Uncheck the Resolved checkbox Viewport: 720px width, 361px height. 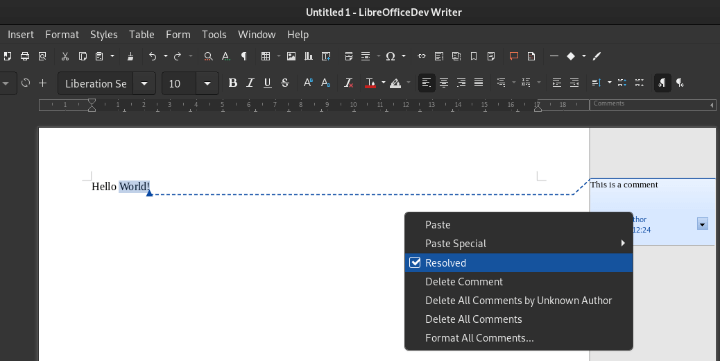pos(415,263)
